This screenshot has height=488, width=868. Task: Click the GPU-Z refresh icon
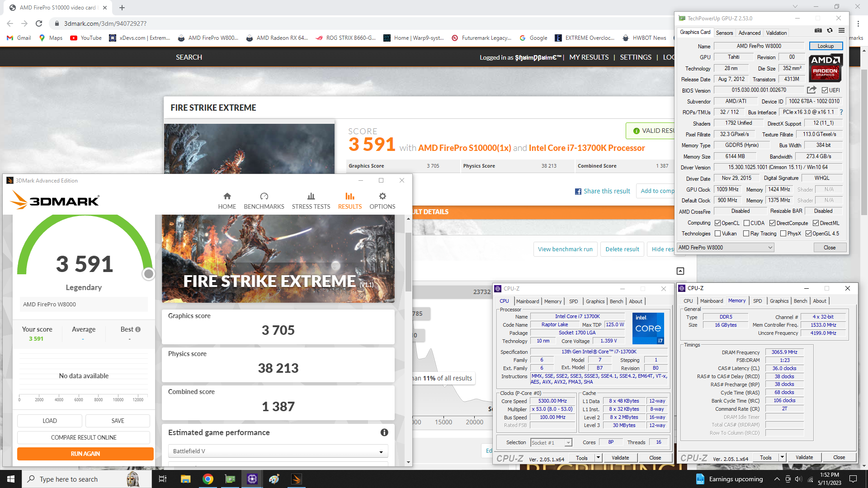click(830, 31)
